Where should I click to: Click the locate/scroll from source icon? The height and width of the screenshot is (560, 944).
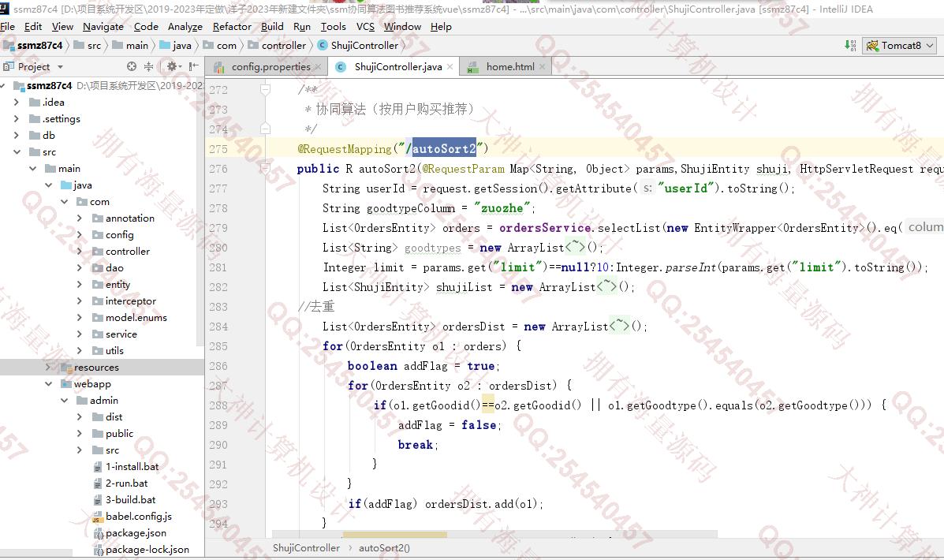(131, 66)
